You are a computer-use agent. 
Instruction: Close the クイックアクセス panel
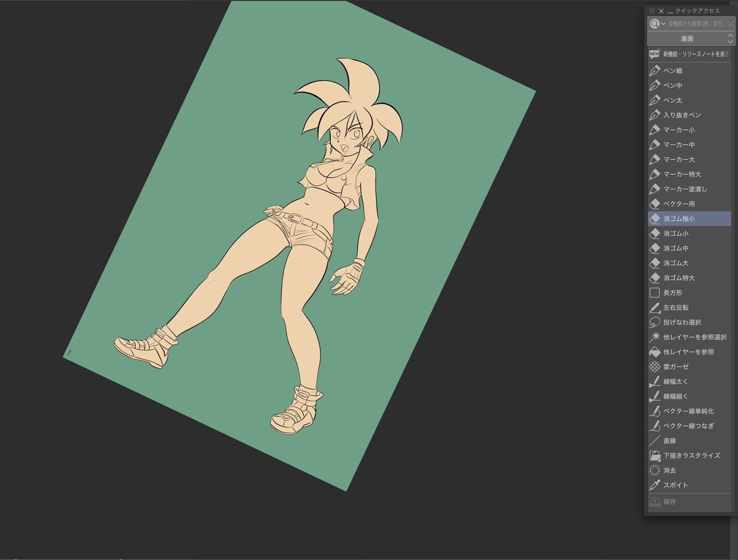click(x=661, y=11)
